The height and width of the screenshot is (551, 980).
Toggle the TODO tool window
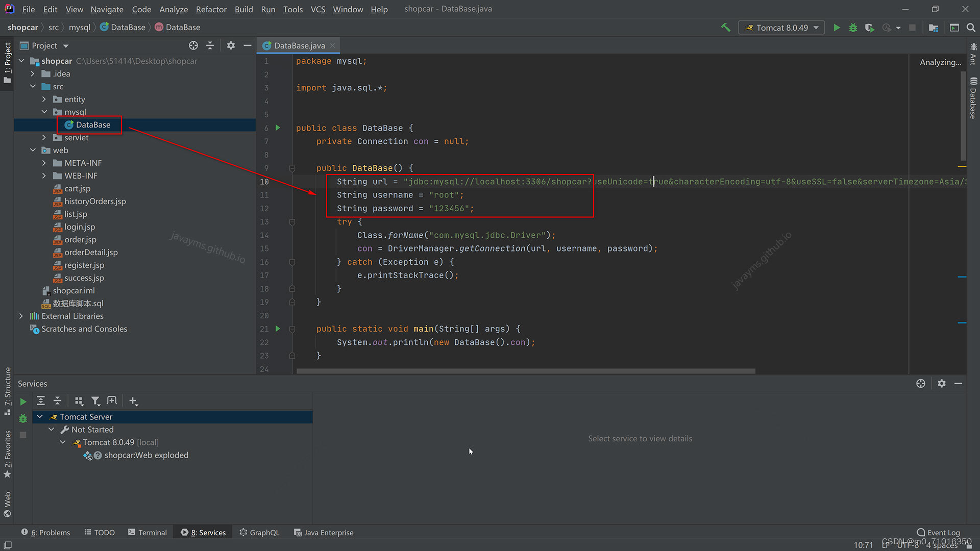[100, 532]
